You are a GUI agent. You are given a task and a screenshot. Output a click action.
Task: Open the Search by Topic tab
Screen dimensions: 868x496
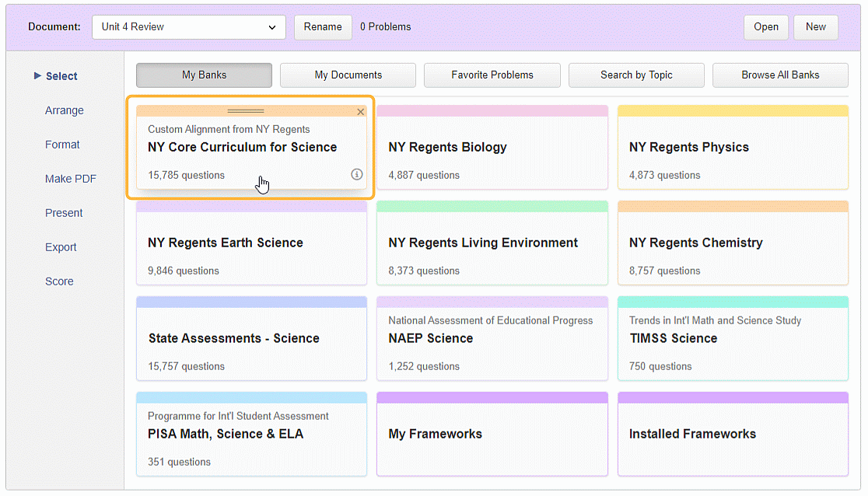pyautogui.click(x=636, y=75)
